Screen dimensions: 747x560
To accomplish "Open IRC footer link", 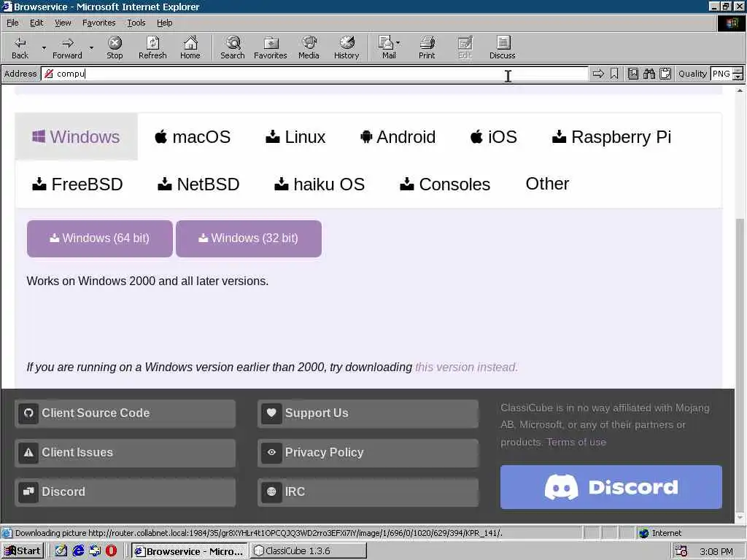I will (x=368, y=492).
